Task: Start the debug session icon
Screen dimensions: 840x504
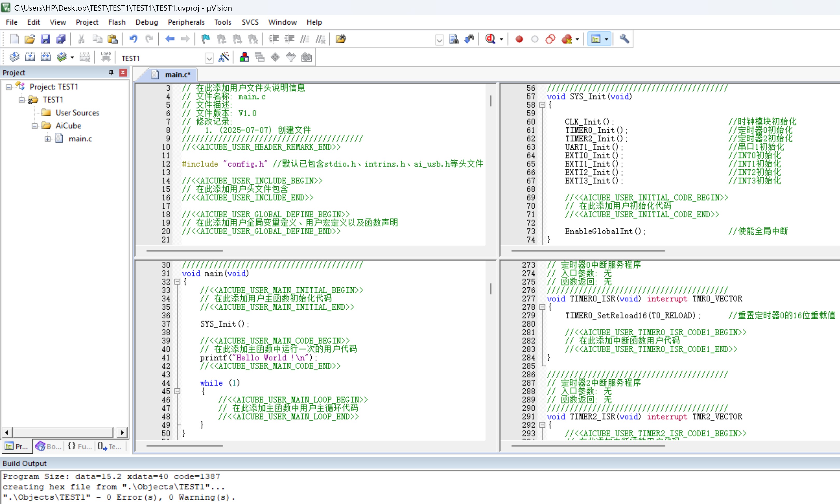Action: (490, 39)
